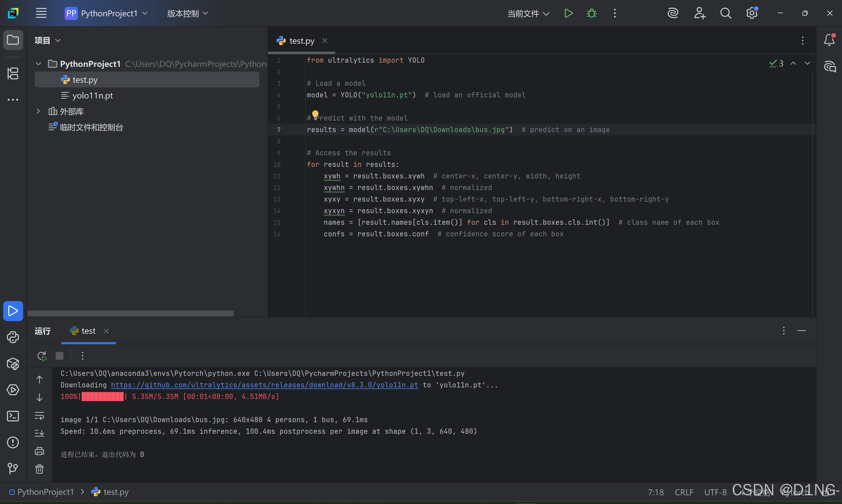Toggle the Run tool window visibility
Screen dimensions: 842x504
point(13,311)
